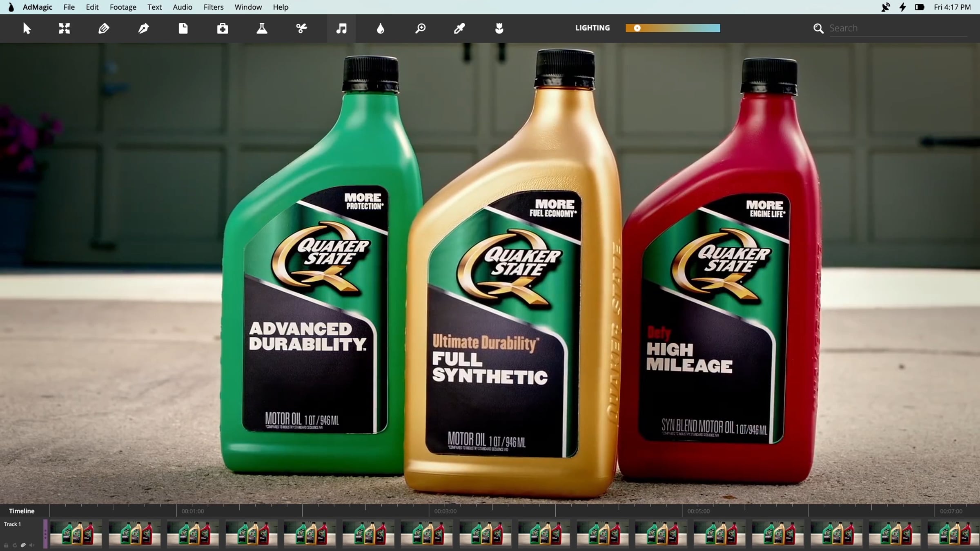The image size is (980, 551).
Task: Select the fountain pen nib tool
Action: pos(143,28)
